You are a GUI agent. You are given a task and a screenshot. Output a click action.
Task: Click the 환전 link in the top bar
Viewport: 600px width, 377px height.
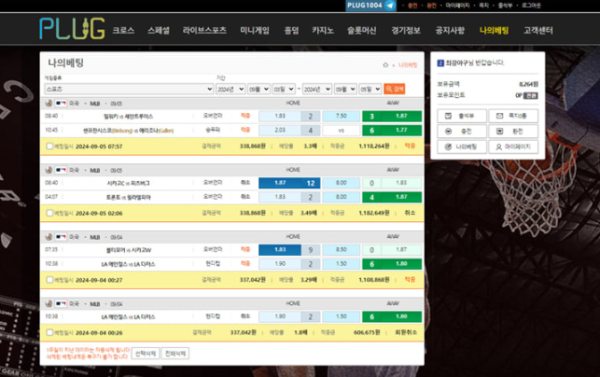point(431,5)
